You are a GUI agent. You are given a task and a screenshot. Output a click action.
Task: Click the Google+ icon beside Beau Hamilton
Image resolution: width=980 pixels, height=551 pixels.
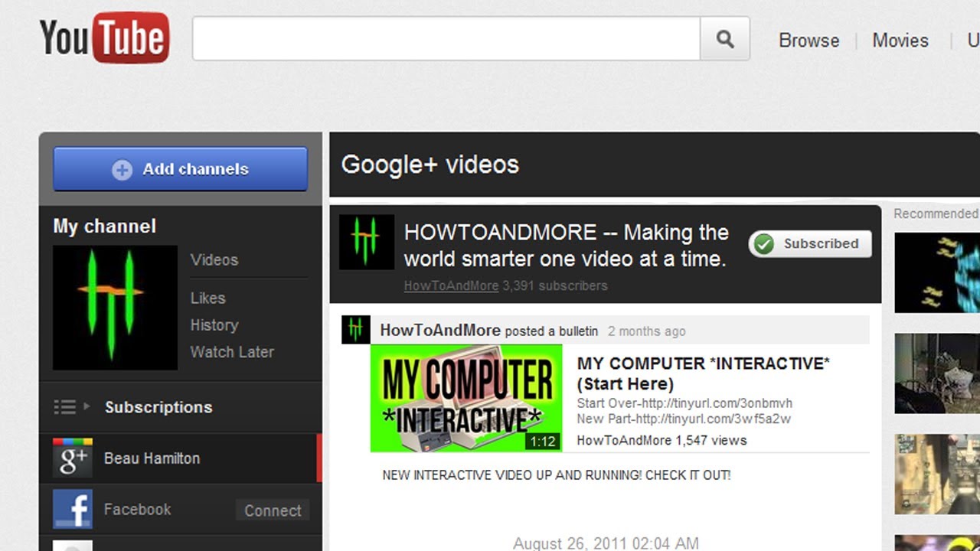point(73,458)
